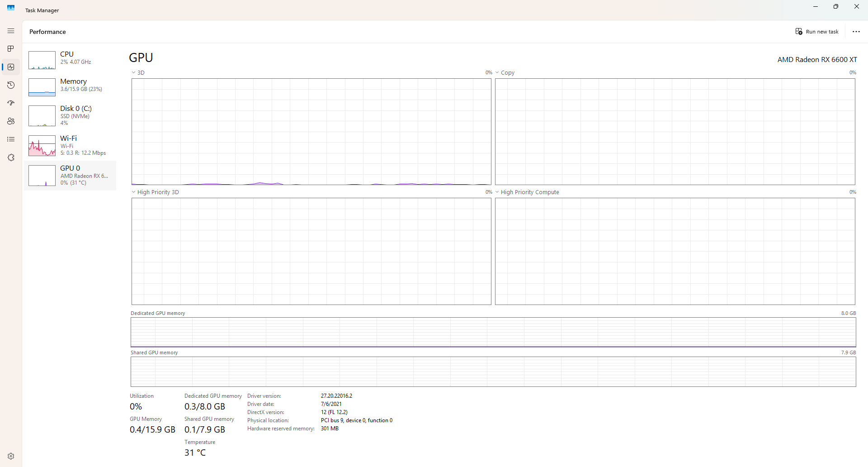Go to Processes page icon
The width and height of the screenshot is (868, 467).
tap(11, 49)
